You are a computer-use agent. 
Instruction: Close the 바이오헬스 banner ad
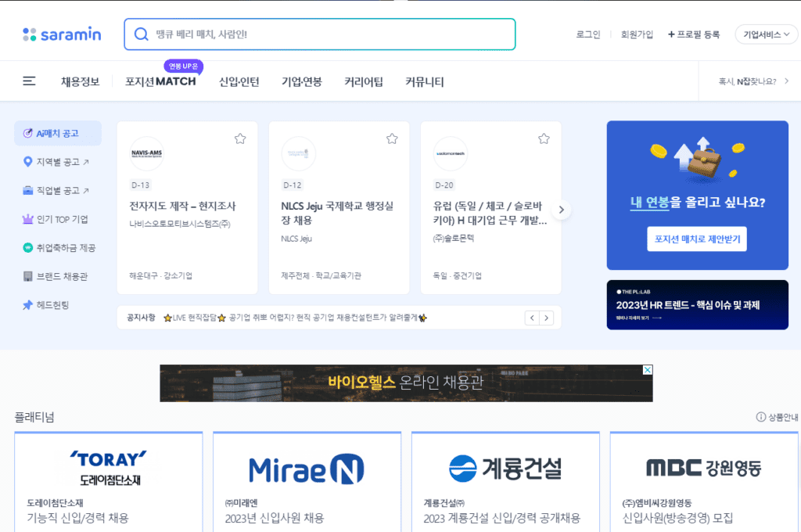click(647, 370)
